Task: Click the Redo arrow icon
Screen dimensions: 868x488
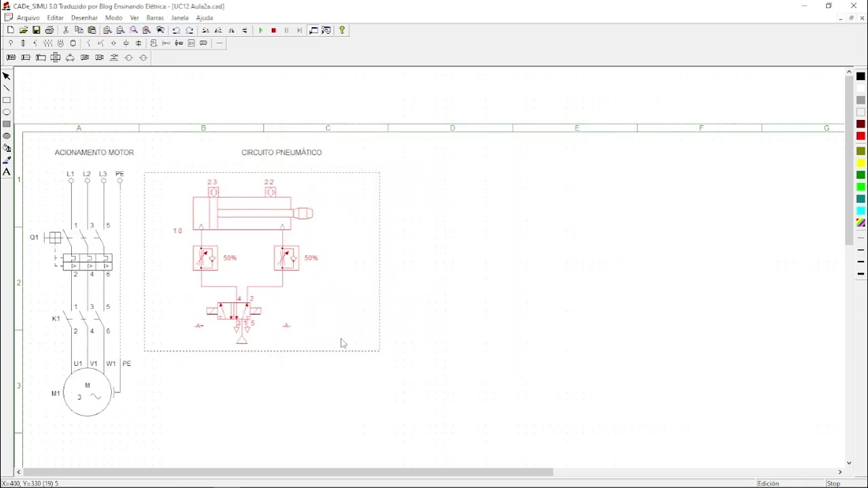Action: tap(190, 30)
